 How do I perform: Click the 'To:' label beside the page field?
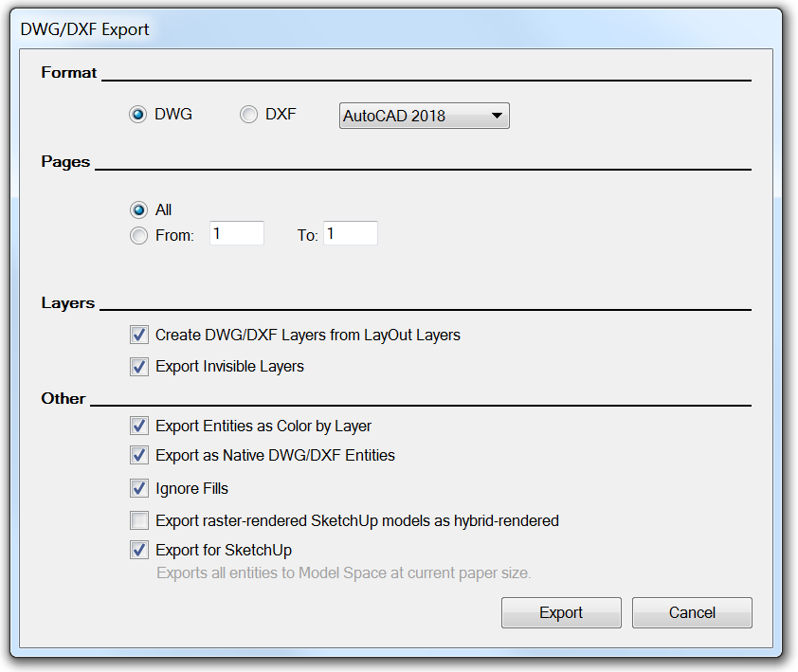(x=307, y=236)
